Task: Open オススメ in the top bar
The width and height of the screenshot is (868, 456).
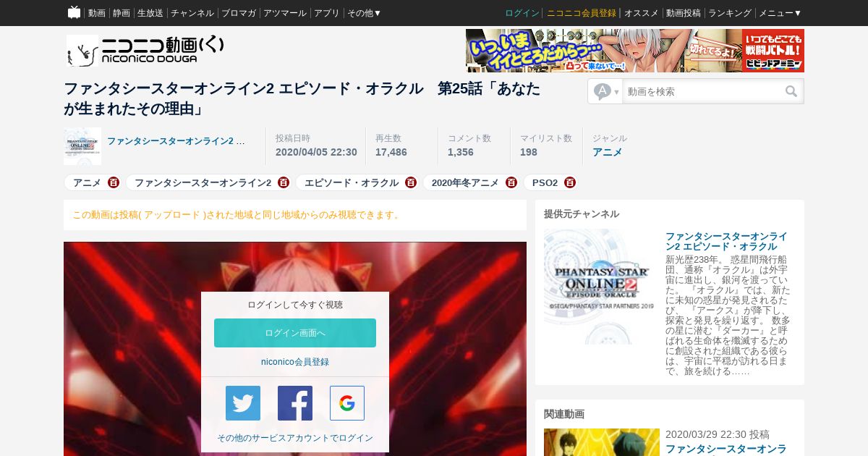Action: click(x=642, y=13)
